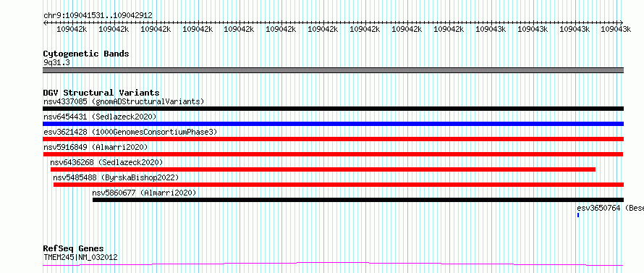Click the leftmost 109042k ruler label
Screen dimensions: 644x273
(x=72, y=29)
